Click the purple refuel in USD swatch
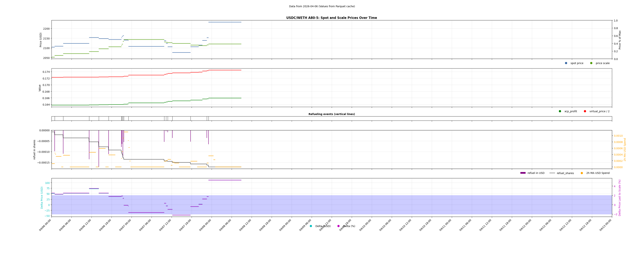Screen dimensions: 644x255 (x=523, y=173)
